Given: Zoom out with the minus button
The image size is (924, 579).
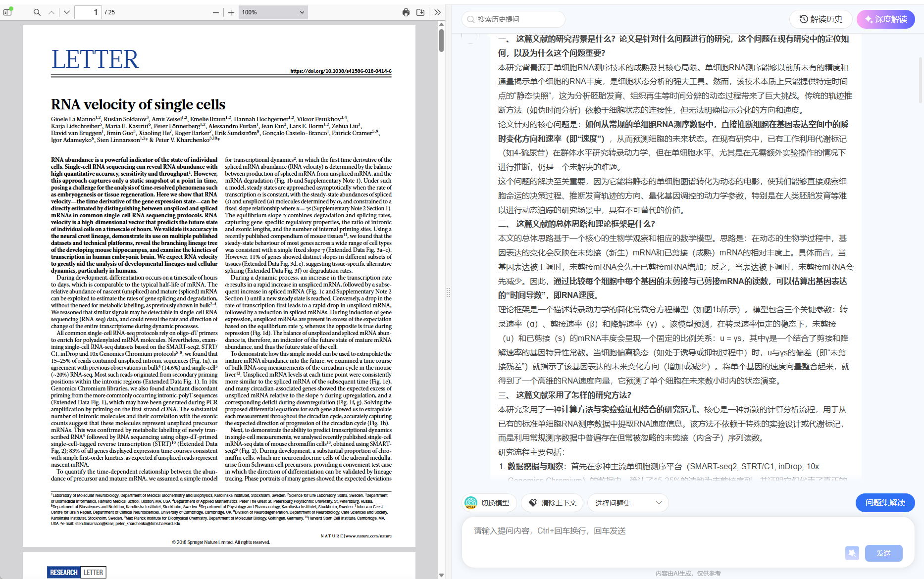Looking at the screenshot, I should pos(216,12).
